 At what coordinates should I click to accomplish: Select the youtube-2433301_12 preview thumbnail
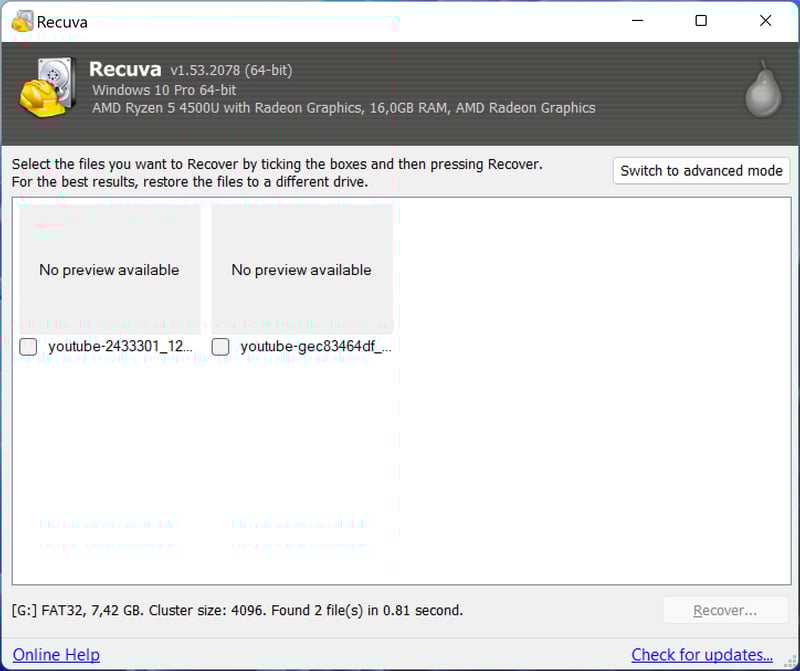pyautogui.click(x=110, y=269)
